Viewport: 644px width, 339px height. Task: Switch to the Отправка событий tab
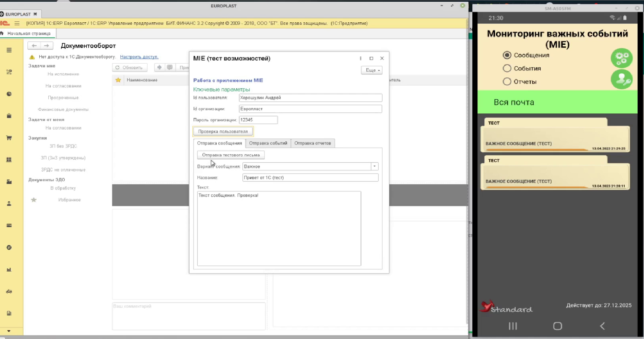pyautogui.click(x=268, y=143)
